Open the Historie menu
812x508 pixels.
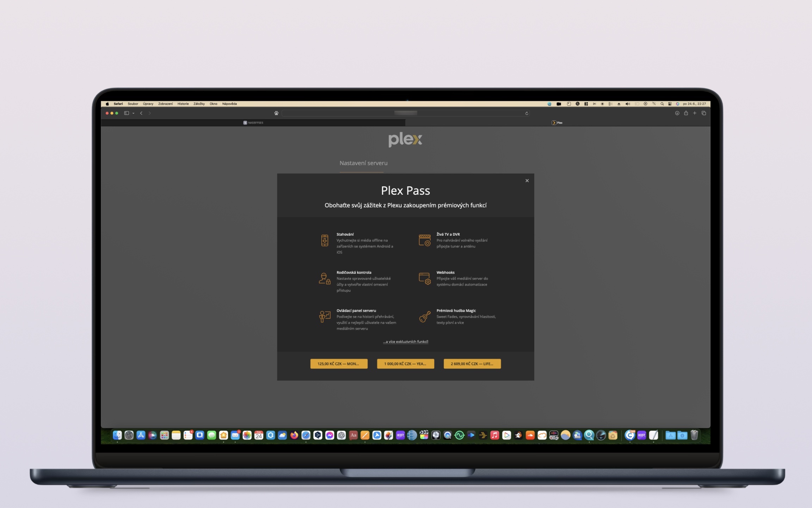(183, 104)
